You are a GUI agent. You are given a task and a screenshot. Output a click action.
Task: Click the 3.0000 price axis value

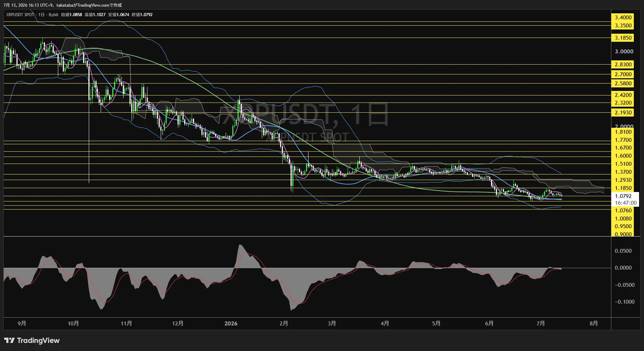point(624,52)
